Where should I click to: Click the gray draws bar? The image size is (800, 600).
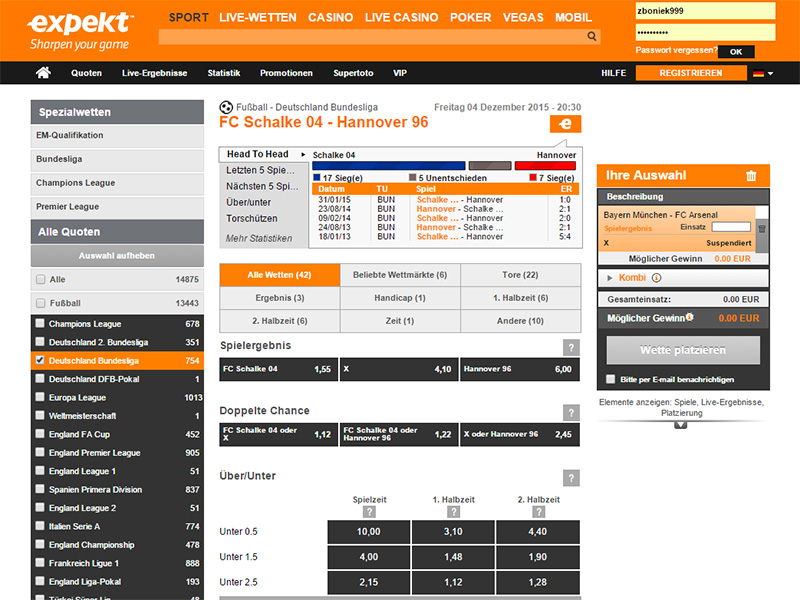tap(490, 166)
